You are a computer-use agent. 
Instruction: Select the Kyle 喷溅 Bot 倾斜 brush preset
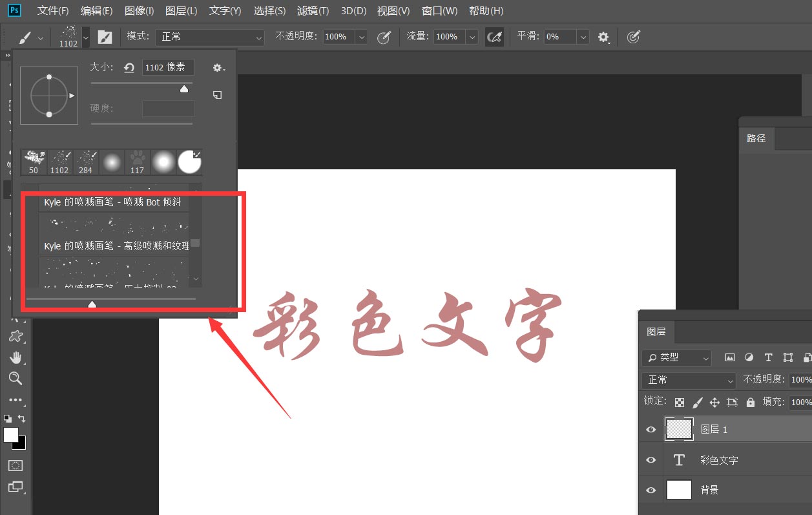[112, 202]
